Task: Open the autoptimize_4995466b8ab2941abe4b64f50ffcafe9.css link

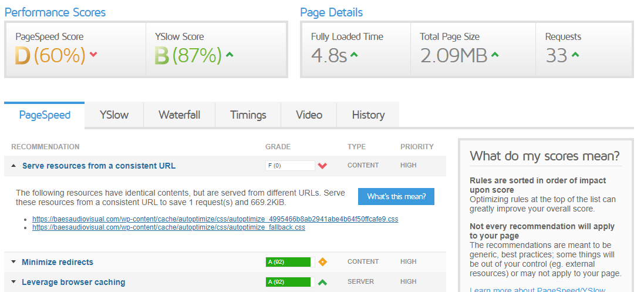Action: pos(215,219)
